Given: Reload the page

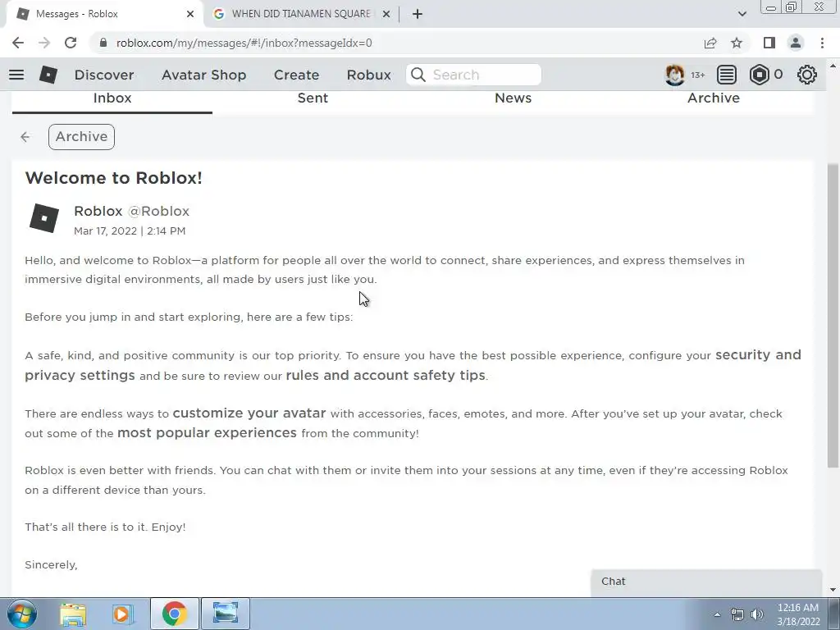Looking at the screenshot, I should tap(71, 43).
